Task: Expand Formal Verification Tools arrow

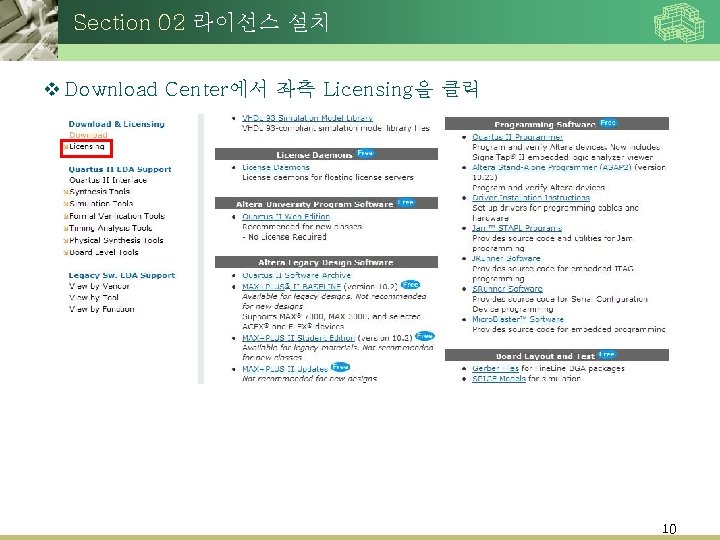Action: point(66,216)
